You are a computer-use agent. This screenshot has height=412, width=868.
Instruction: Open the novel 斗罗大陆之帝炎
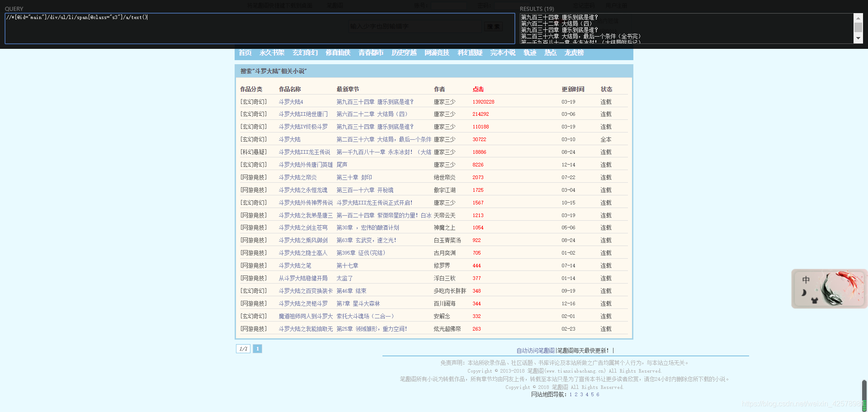point(297,178)
